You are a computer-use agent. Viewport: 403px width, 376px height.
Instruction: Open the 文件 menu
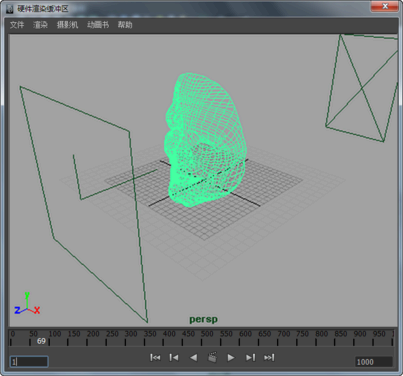pos(17,25)
